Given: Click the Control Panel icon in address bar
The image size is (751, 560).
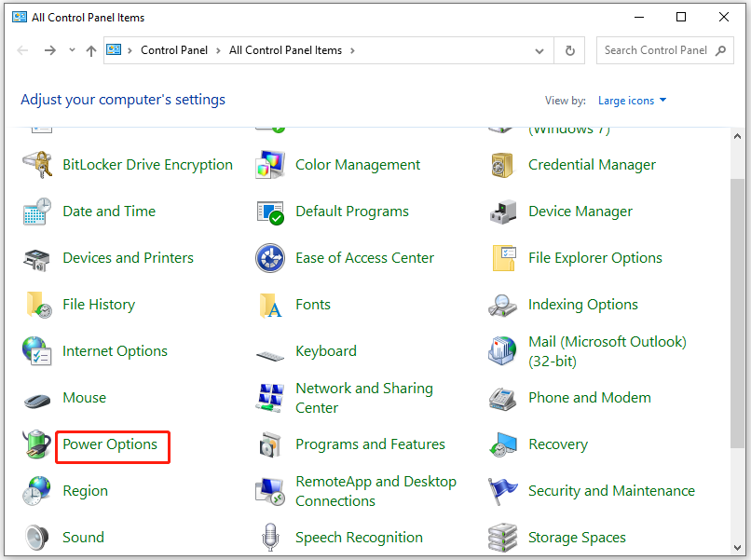Looking at the screenshot, I should (x=114, y=49).
